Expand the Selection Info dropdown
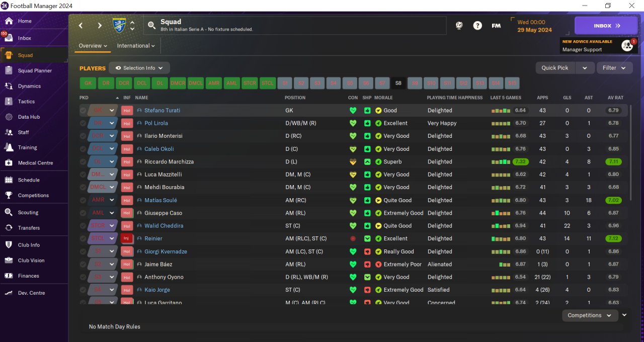This screenshot has width=644, height=342. pyautogui.click(x=139, y=68)
